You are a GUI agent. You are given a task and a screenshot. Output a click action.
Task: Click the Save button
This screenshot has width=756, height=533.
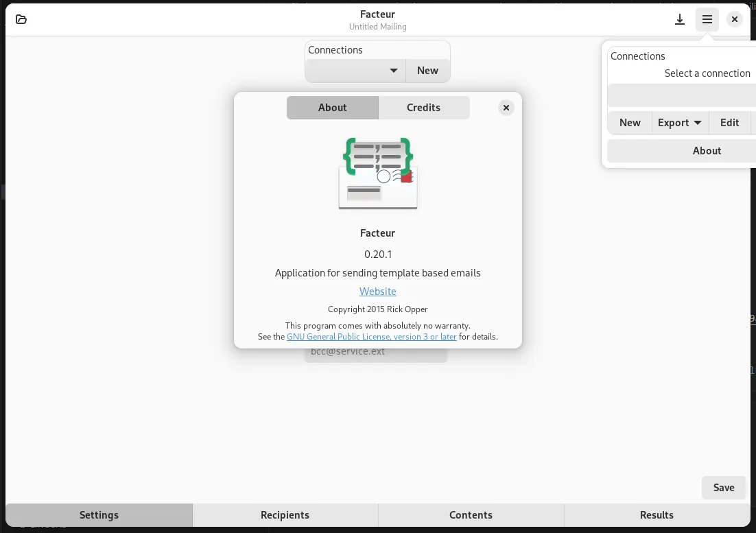click(724, 487)
